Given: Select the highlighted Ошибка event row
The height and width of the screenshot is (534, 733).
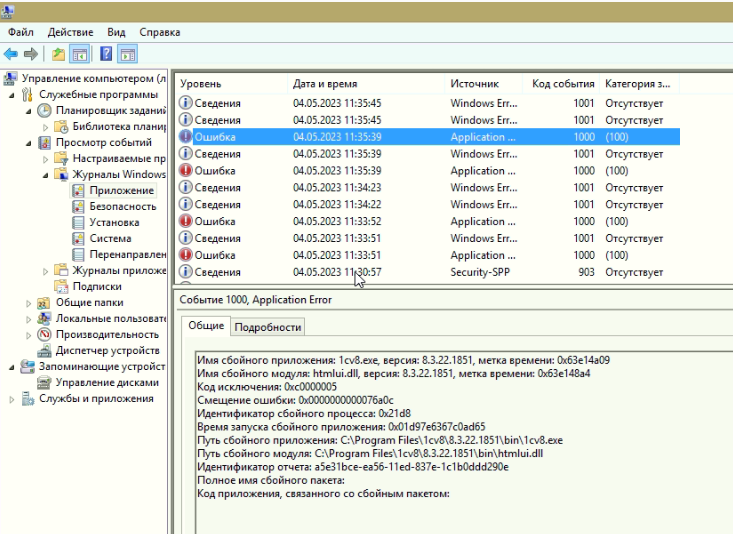Looking at the screenshot, I should click(x=428, y=137).
